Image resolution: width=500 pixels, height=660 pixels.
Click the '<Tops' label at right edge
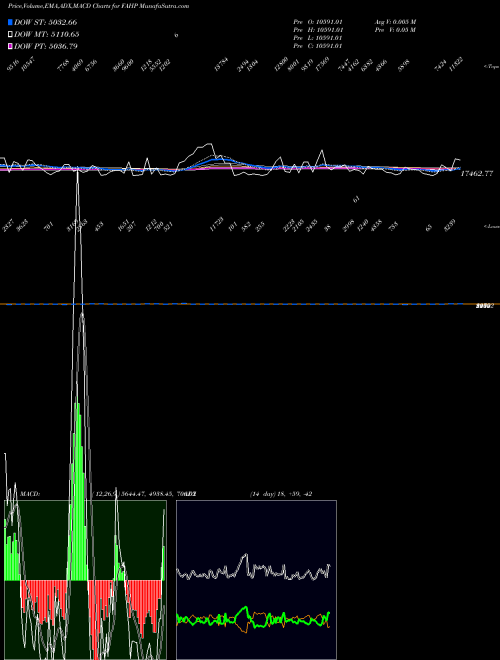[492, 67]
